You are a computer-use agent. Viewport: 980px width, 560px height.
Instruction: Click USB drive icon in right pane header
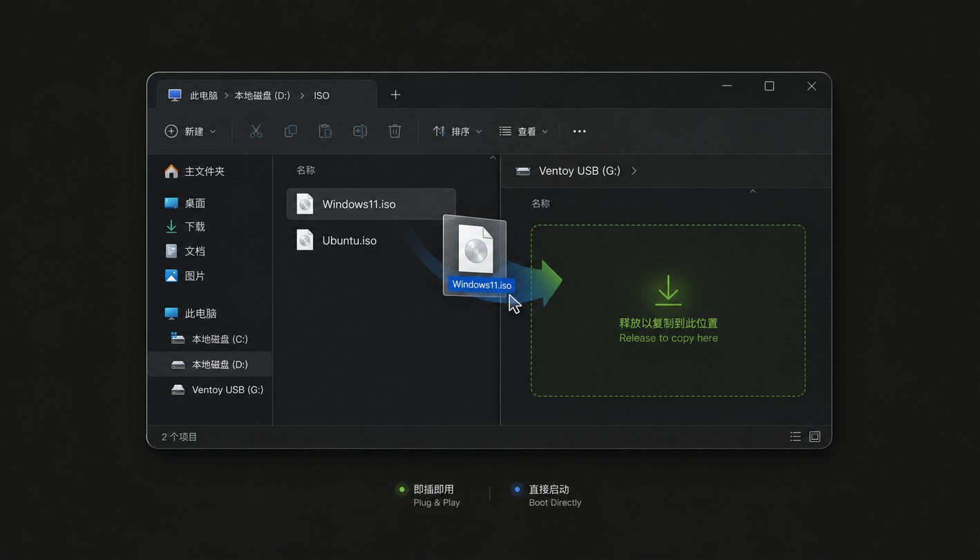click(x=523, y=171)
